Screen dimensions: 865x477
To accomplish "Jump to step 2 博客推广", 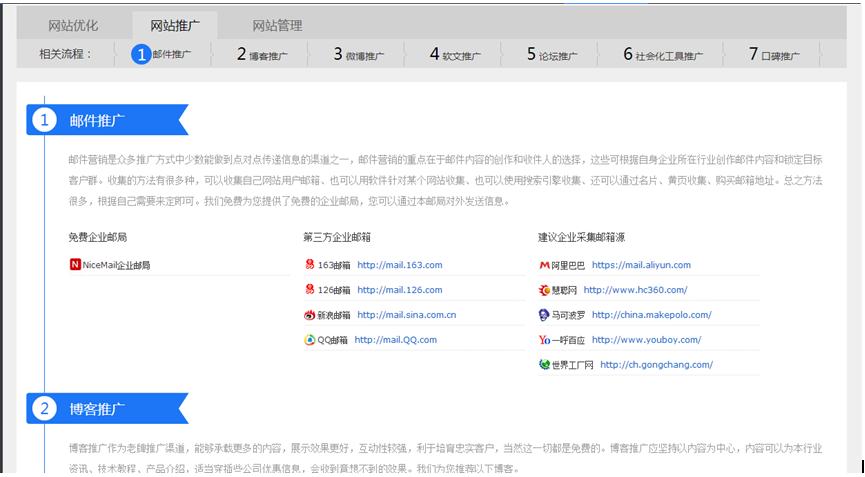I will (262, 54).
